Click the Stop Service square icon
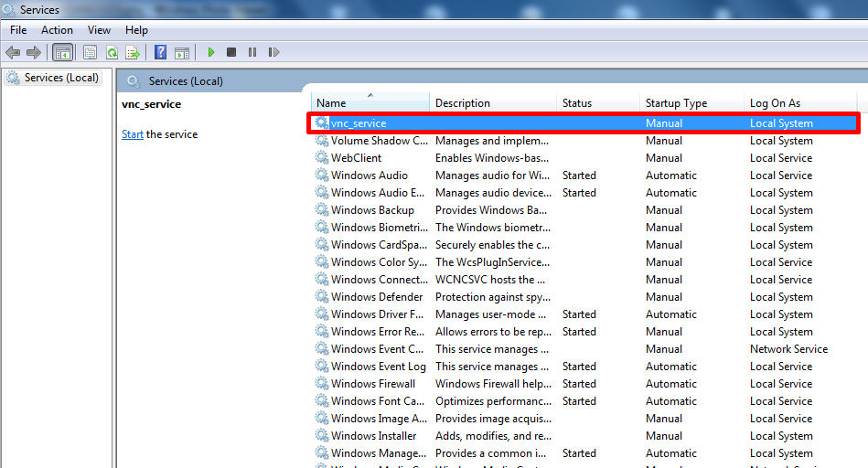Image resolution: width=868 pixels, height=468 pixels. [231, 53]
